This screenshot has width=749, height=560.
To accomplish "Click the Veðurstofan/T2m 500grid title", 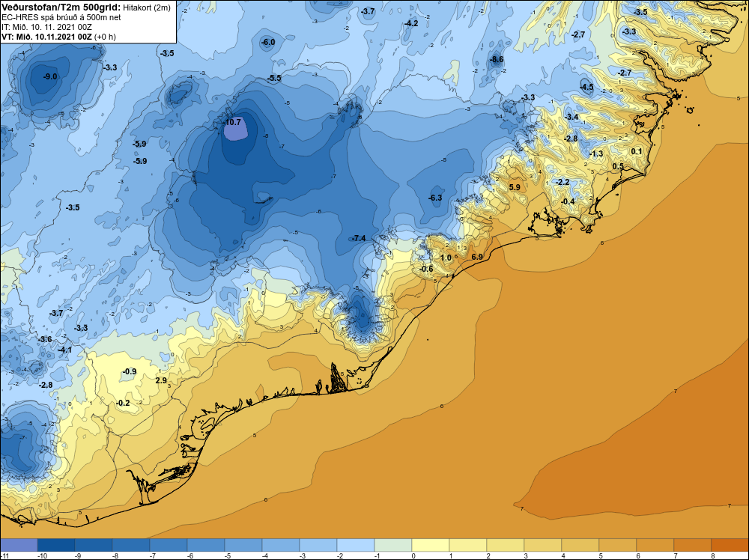I will click(60, 7).
